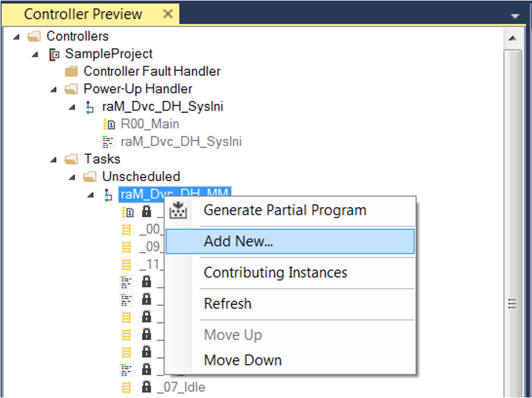Click the ladder icon of _07_Idle
The image size is (532, 398).
point(126,387)
